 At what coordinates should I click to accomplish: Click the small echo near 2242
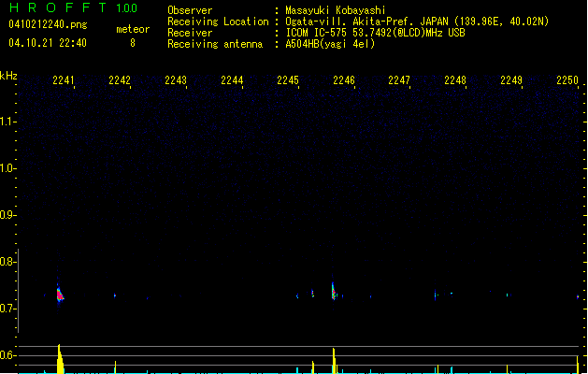tap(115, 295)
